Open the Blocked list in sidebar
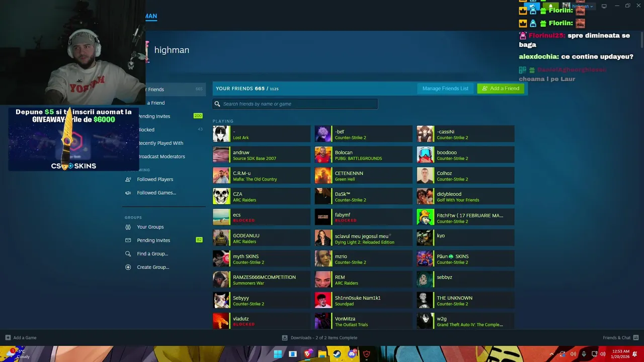 pyautogui.click(x=146, y=130)
